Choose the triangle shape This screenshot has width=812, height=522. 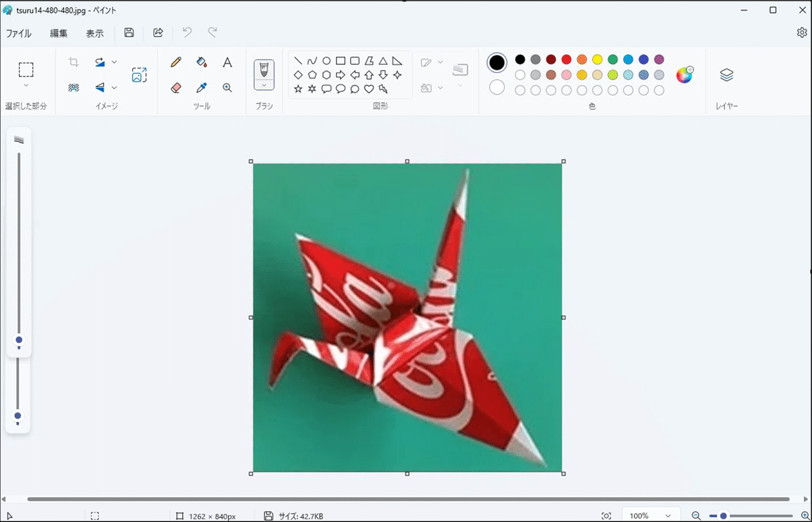tap(383, 61)
